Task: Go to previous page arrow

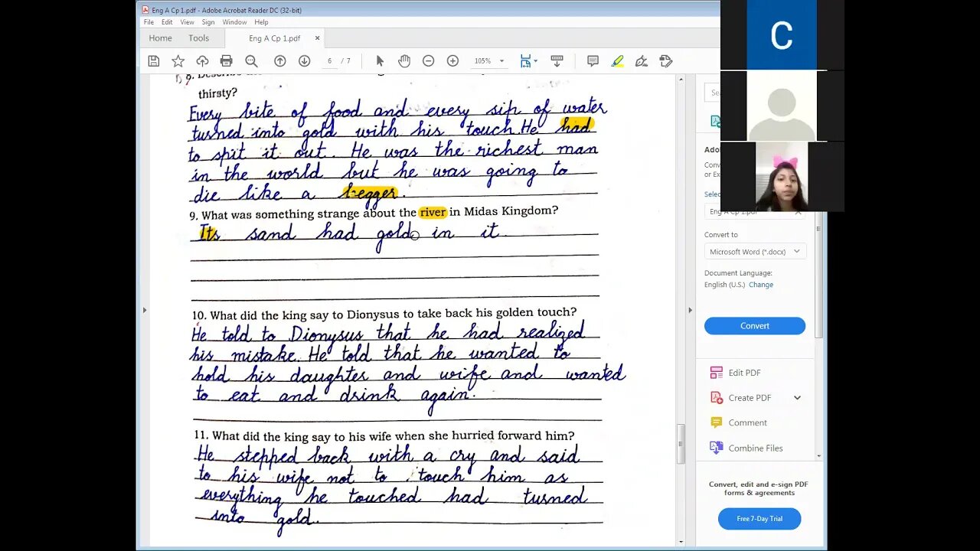Action: coord(280,61)
